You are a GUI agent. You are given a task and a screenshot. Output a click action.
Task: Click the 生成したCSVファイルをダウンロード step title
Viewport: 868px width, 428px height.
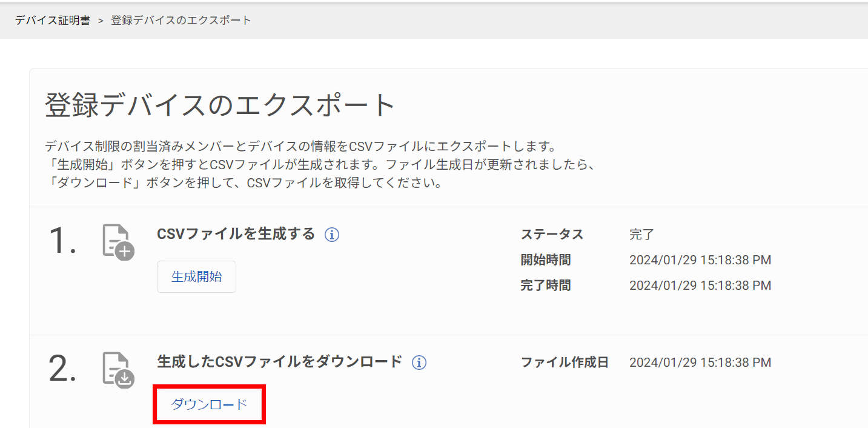coord(280,362)
